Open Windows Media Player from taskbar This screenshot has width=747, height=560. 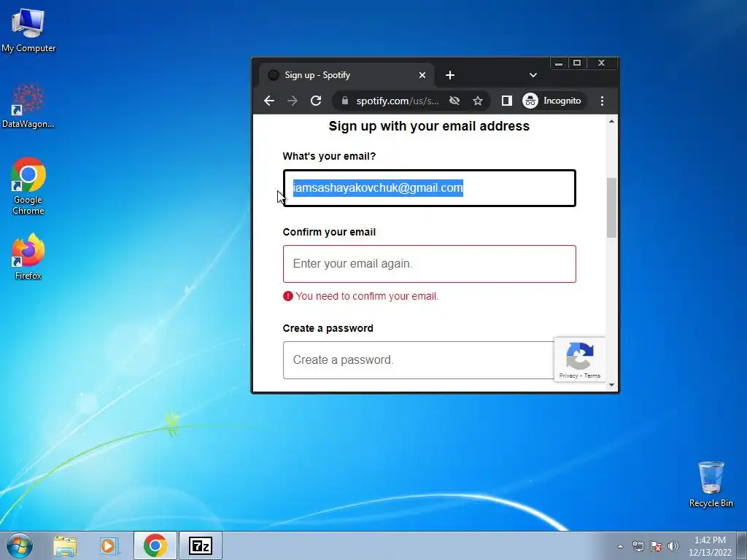(x=109, y=545)
